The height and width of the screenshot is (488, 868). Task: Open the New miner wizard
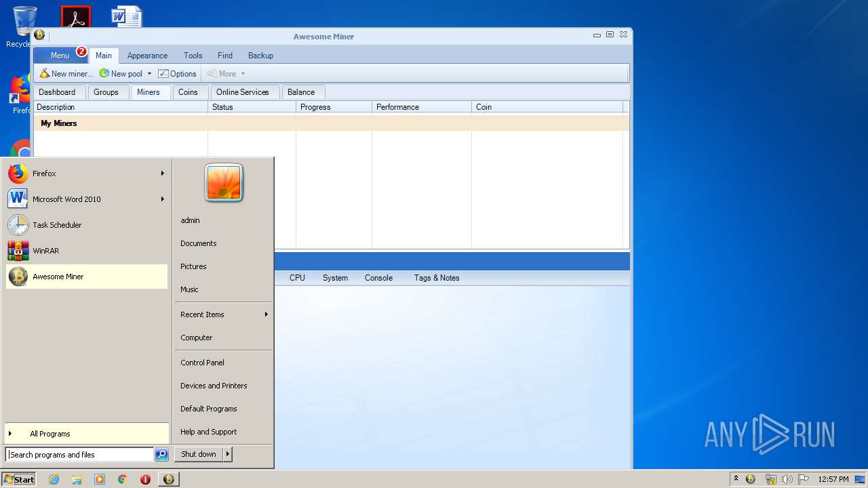click(x=66, y=73)
